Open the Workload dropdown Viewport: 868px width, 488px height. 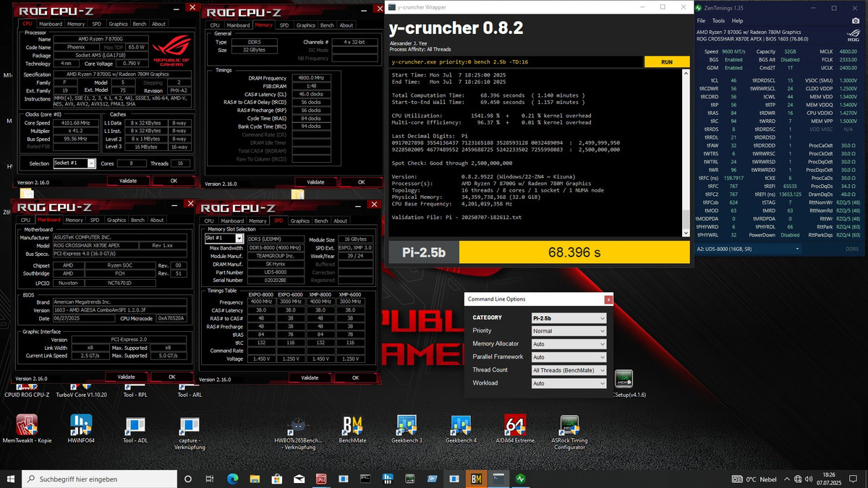click(569, 383)
